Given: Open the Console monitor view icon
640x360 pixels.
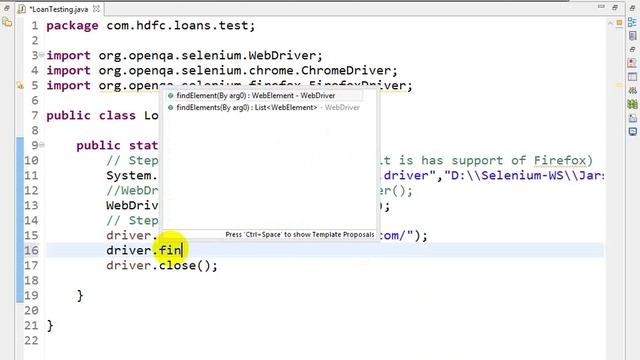Looking at the screenshot, I should (632, 131).
